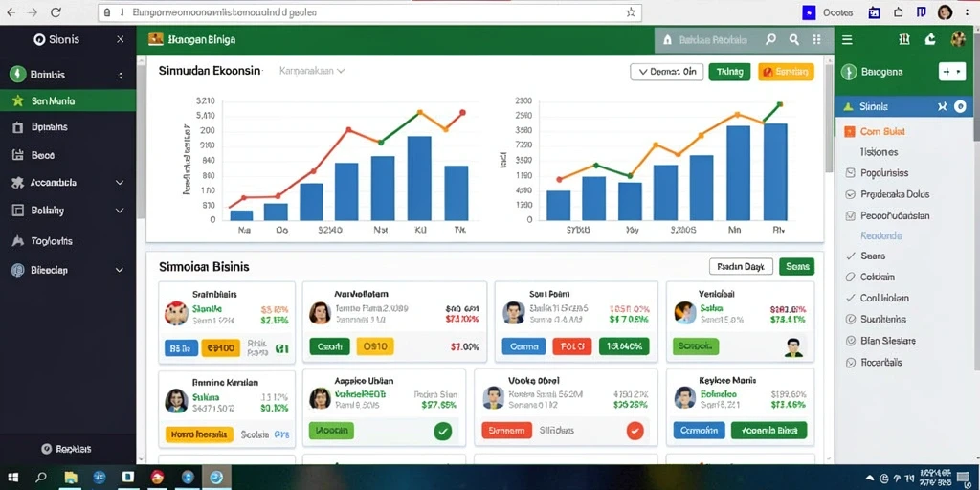Viewport: 980px width, 490px height.
Task: Toggle the Coldkain item
Action: pos(850,277)
